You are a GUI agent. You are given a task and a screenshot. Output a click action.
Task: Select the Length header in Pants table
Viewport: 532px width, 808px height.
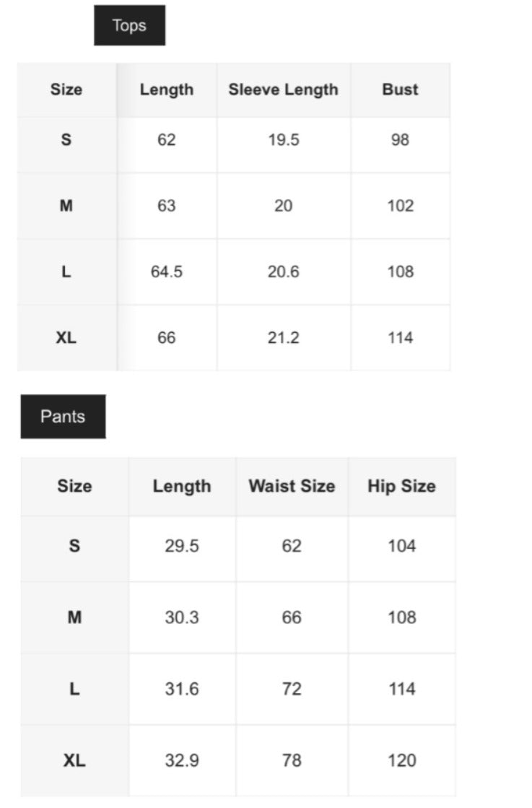click(x=182, y=486)
